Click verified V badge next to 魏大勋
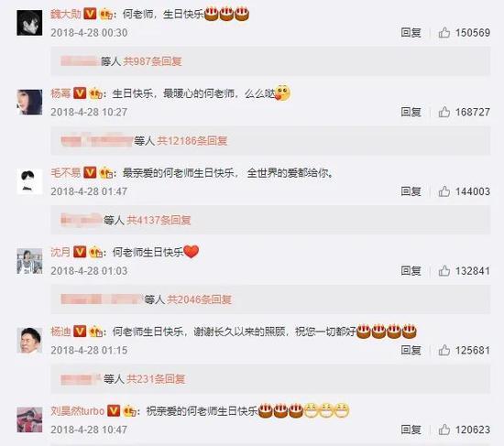This screenshot has height=446, width=504. tap(90, 14)
